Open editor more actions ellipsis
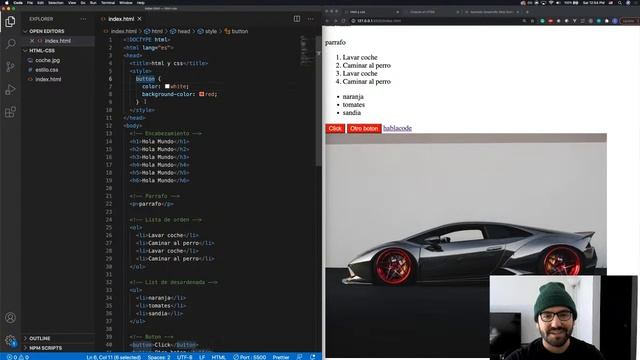Image resolution: width=640 pixels, height=360 pixels. (311, 19)
